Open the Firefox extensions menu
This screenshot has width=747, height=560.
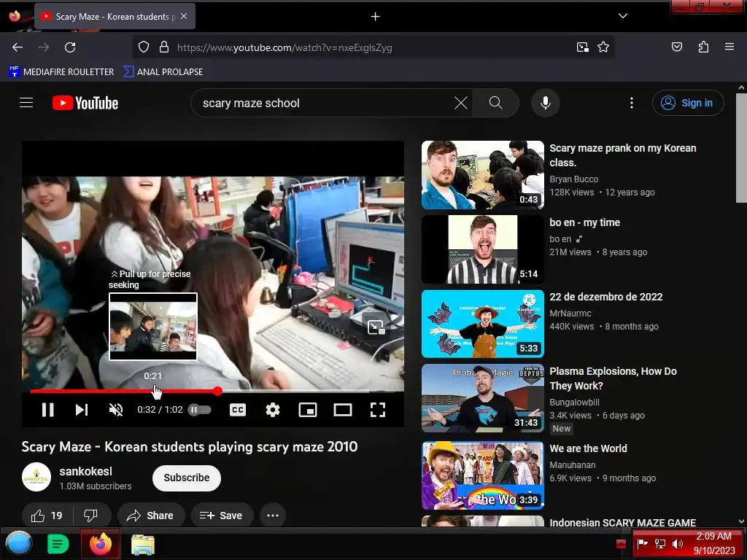(x=703, y=47)
